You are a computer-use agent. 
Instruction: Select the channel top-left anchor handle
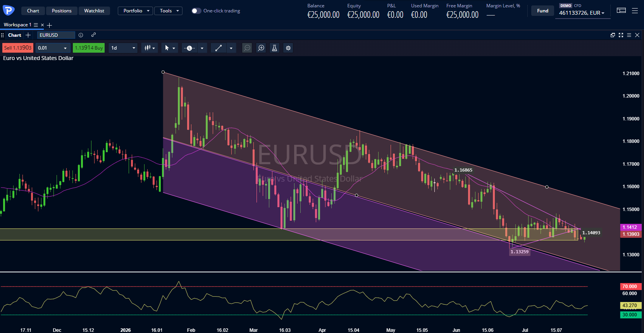pos(163,72)
